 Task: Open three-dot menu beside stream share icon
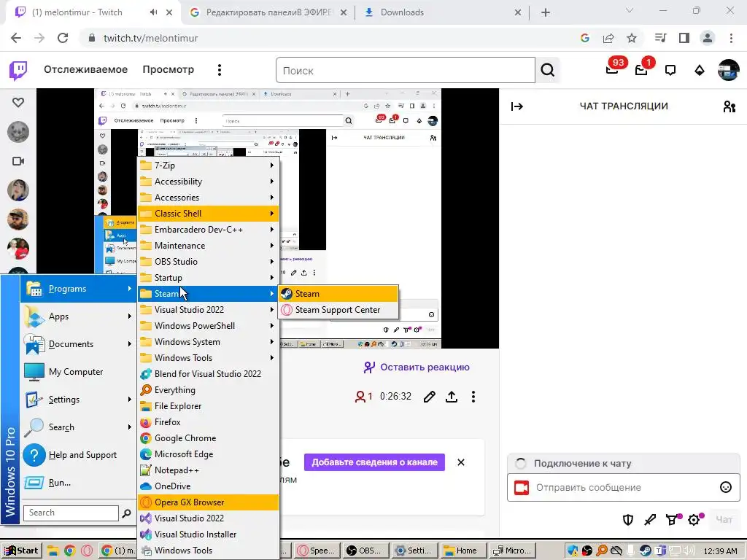(473, 397)
